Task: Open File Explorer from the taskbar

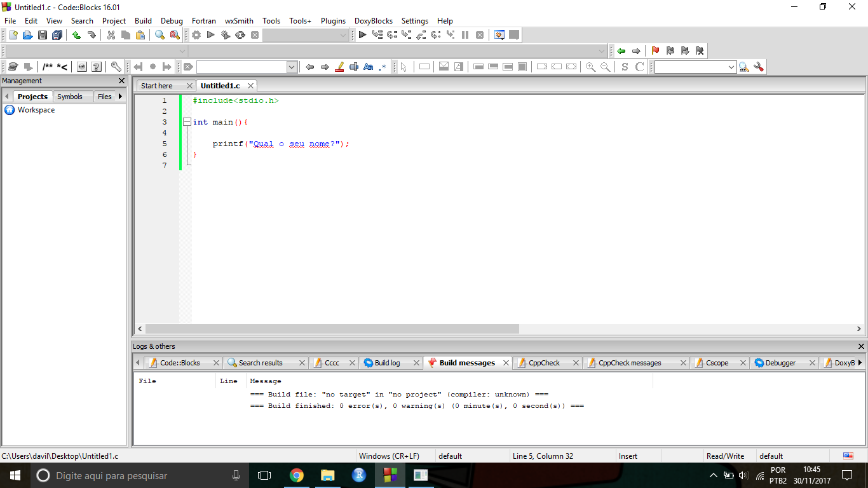Action: [327, 475]
